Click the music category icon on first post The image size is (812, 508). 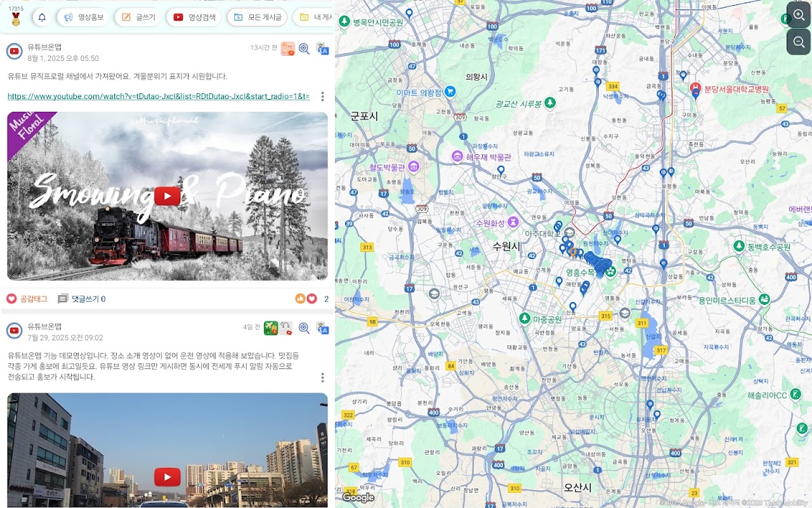tap(288, 49)
